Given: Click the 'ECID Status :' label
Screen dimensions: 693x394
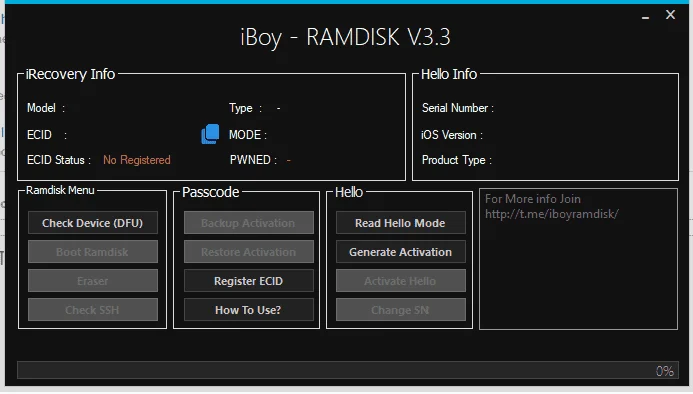Looking at the screenshot, I should point(59,160).
